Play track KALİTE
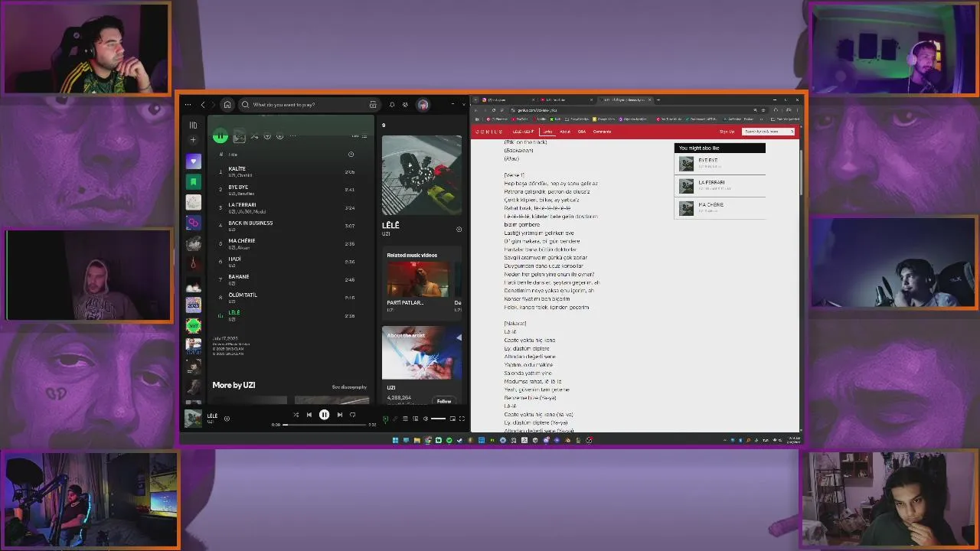 click(291, 171)
